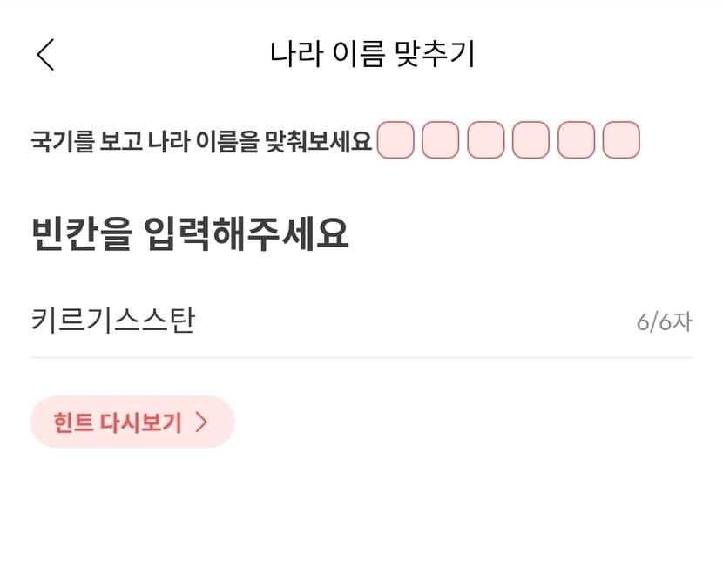Click the 국기를 보고 나라 이름을 맞춰보세요 instruction
Viewport: 723px width, 588px height.
[201, 141]
